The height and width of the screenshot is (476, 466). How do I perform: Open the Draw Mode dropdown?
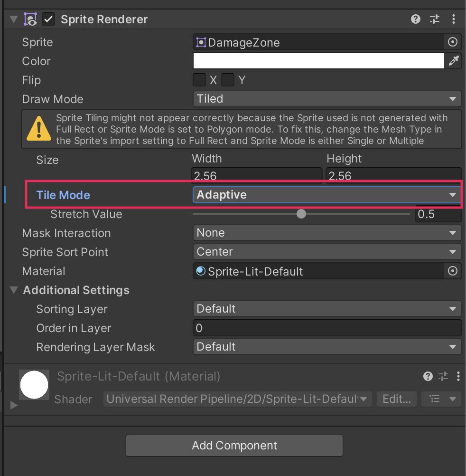click(327, 99)
